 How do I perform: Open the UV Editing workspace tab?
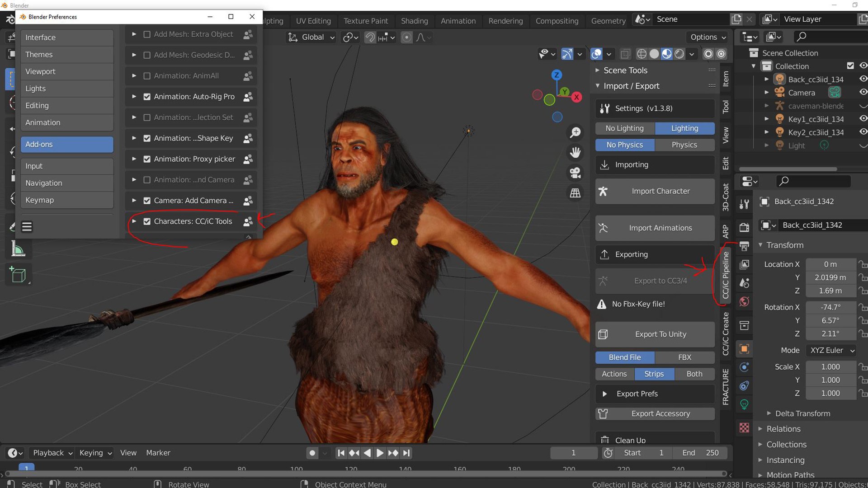coord(313,21)
